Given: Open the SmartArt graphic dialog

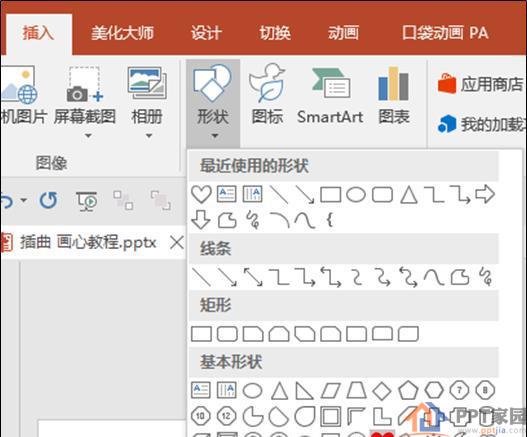Looking at the screenshot, I should pyautogui.click(x=330, y=96).
